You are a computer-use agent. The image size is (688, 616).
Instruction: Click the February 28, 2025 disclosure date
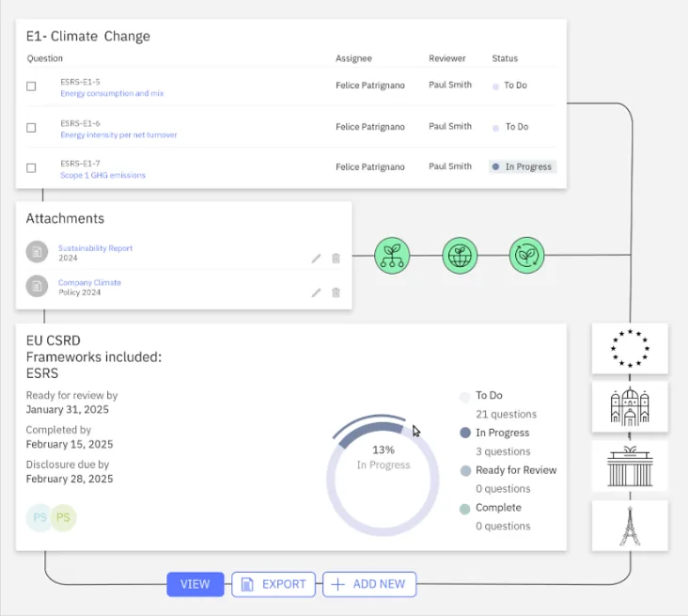[x=70, y=479]
